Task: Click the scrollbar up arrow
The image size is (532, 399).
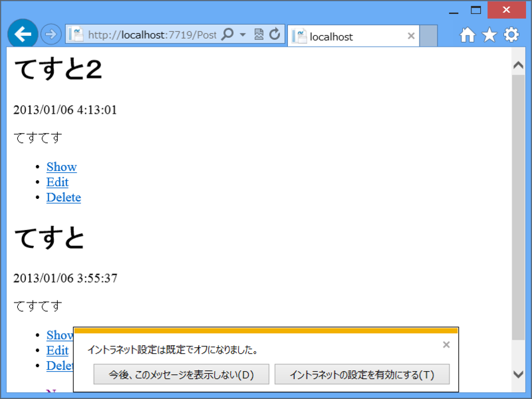Action: click(x=518, y=65)
